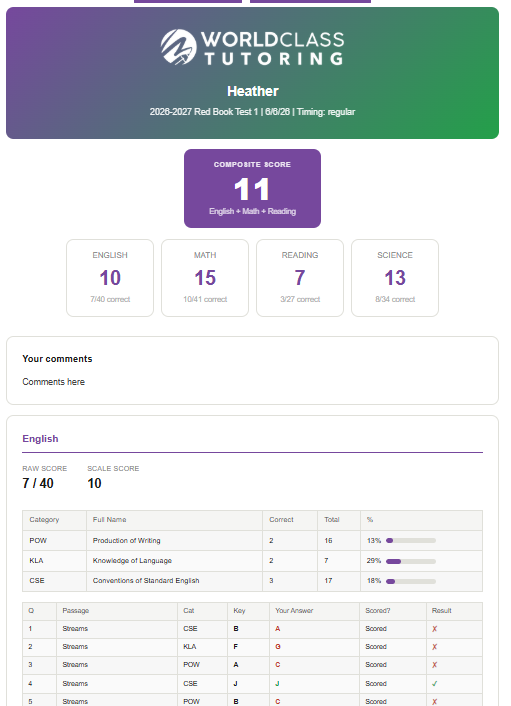Image resolution: width=511 pixels, height=706 pixels.
Task: Click the 'Your comments' heading
Action: [x=57, y=359]
